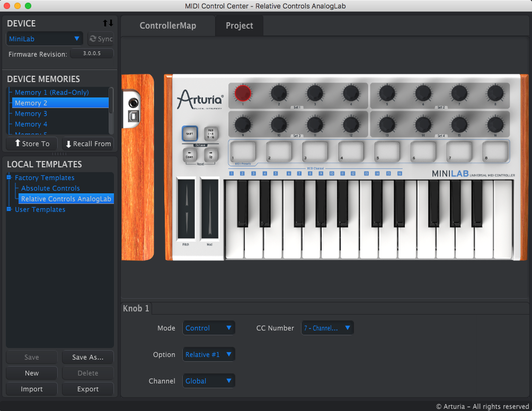The image size is (532, 411).
Task: Select Memory 3 in Device Memories
Action: (x=31, y=113)
